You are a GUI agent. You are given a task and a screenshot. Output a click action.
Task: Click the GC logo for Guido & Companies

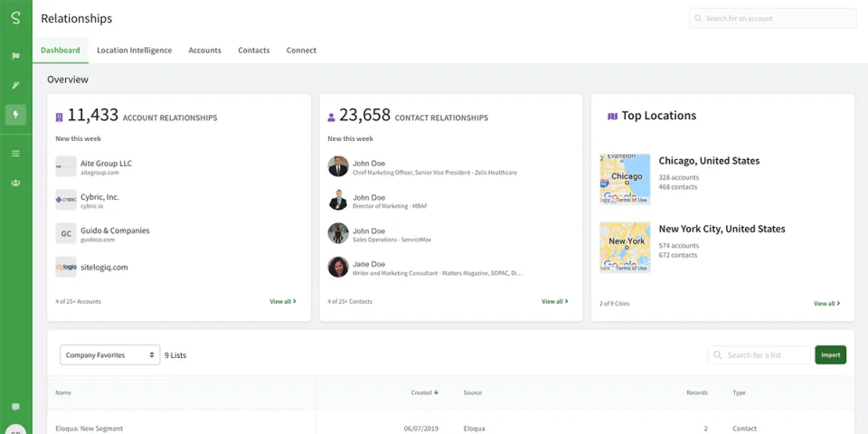66,233
